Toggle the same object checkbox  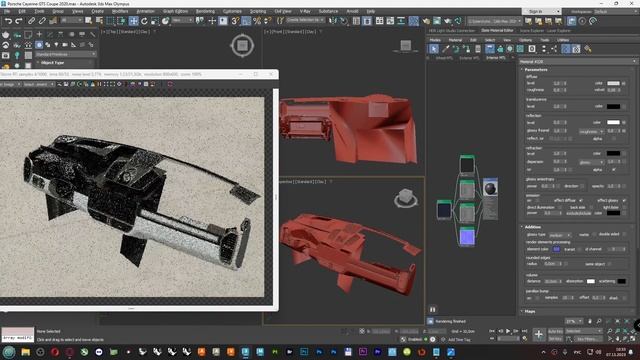[x=610, y=264]
